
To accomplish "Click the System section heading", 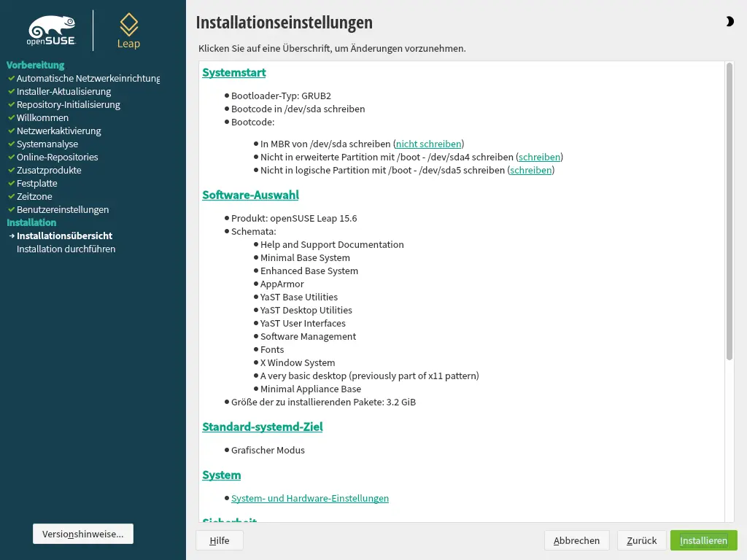I will click(x=221, y=475).
